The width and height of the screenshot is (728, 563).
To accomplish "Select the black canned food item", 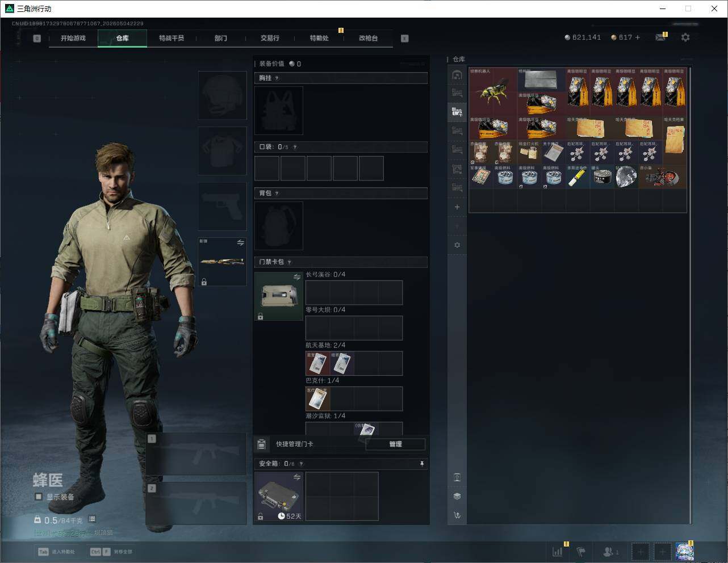I will (602, 177).
